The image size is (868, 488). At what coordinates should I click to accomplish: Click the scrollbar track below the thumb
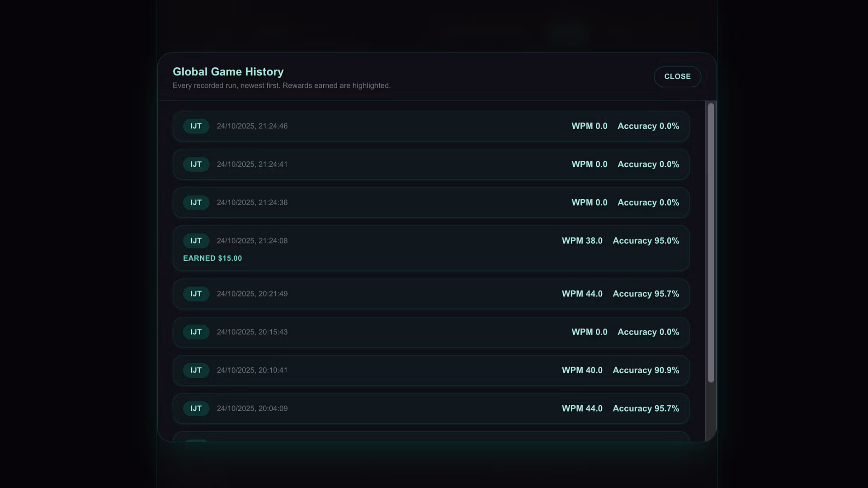click(711, 411)
